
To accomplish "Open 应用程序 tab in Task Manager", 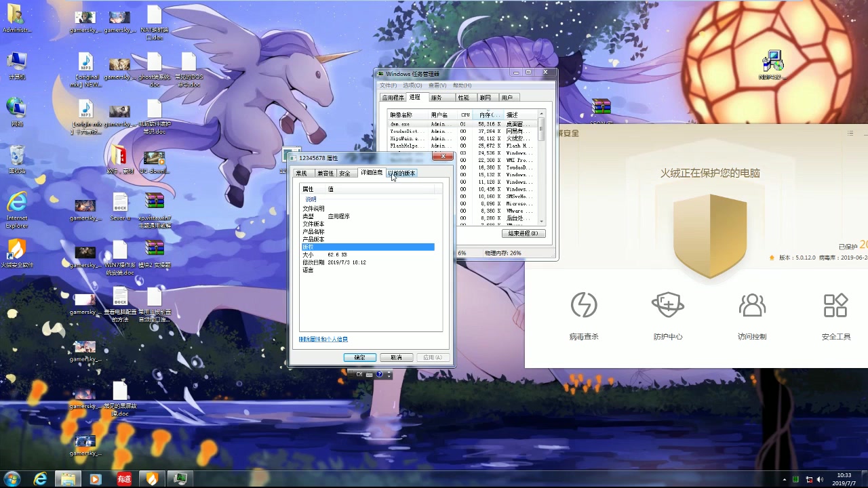I will pos(393,98).
